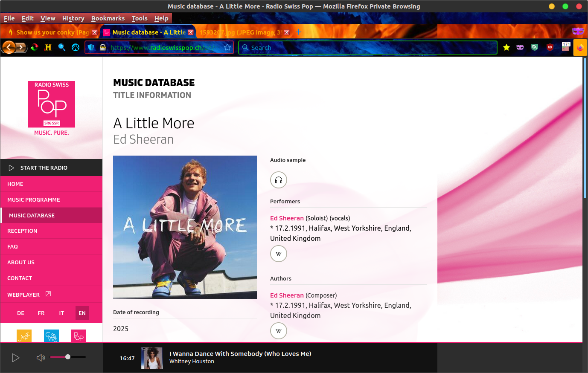Start playback with the bottom play button
The image size is (588, 373).
(x=15, y=358)
